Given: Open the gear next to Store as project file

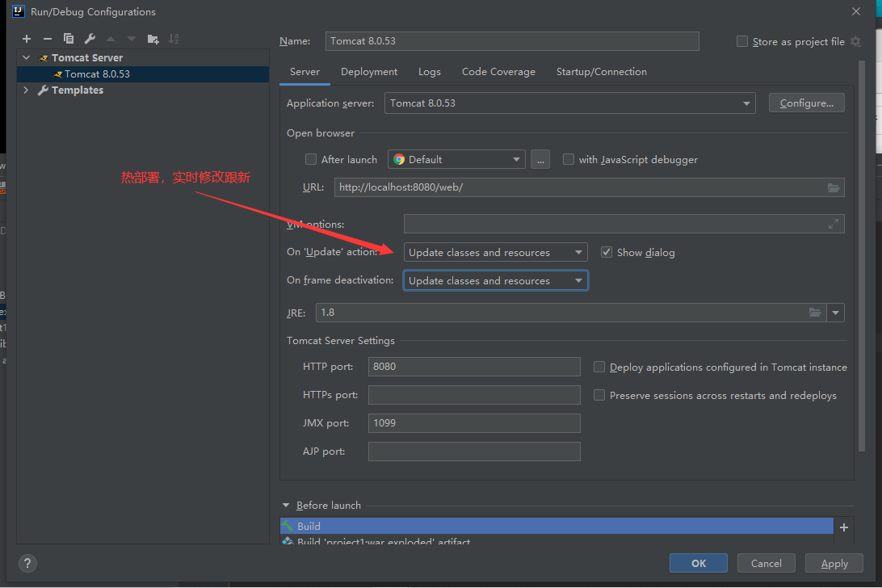Looking at the screenshot, I should click(x=855, y=42).
